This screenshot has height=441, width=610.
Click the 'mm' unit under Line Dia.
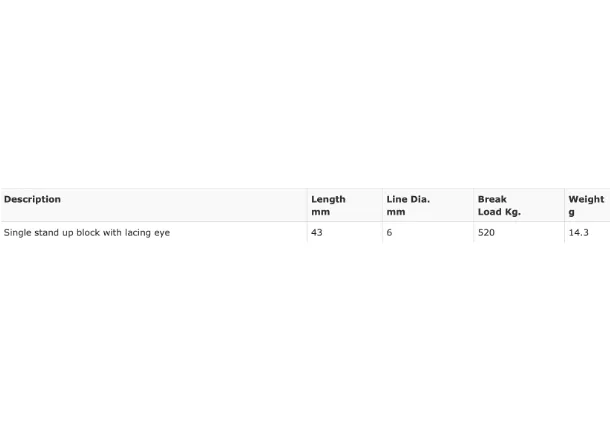tap(396, 212)
